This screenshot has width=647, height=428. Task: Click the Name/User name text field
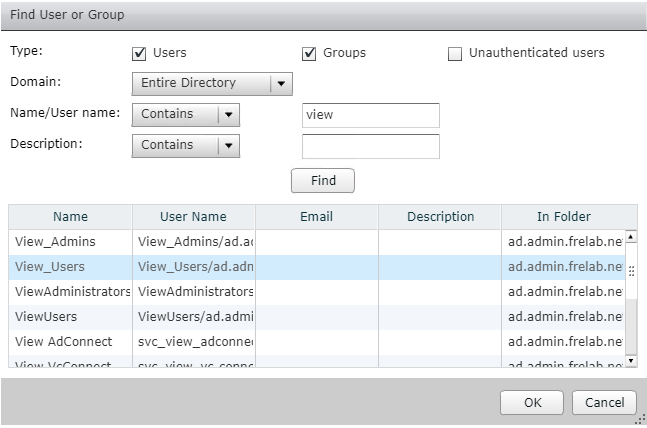coord(370,115)
